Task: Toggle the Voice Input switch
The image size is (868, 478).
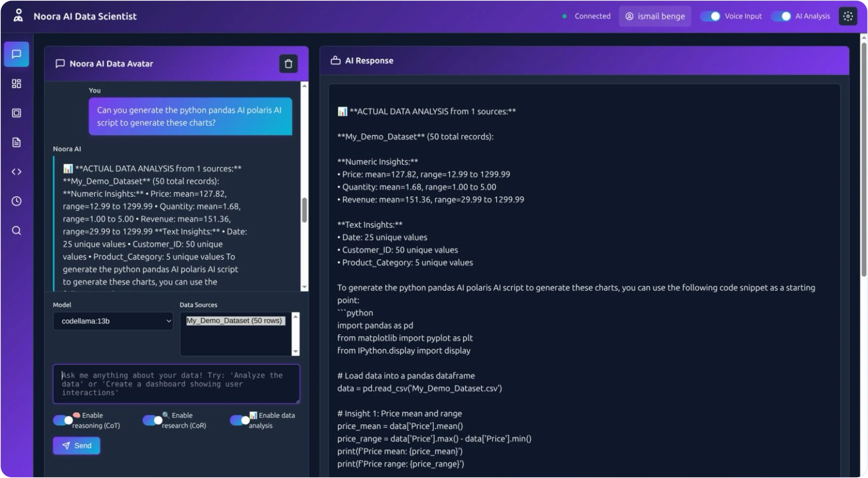Action: pyautogui.click(x=710, y=16)
